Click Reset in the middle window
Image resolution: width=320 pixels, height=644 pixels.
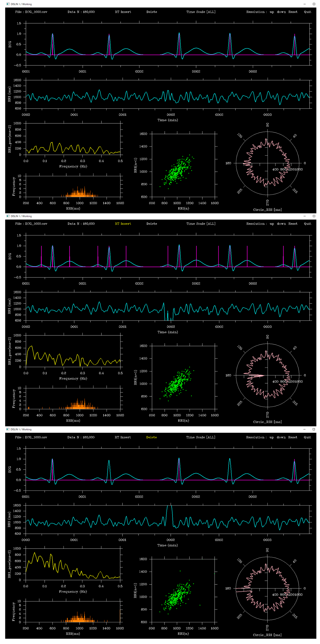point(293,224)
